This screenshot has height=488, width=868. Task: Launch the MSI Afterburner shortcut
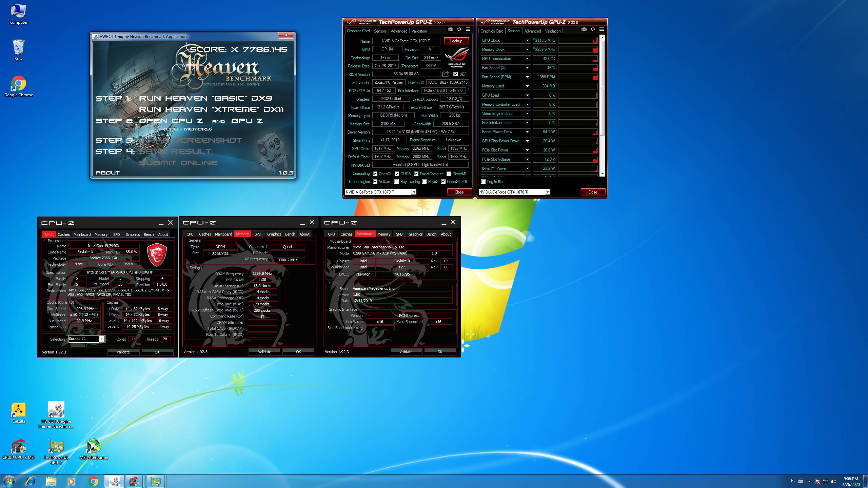click(x=94, y=449)
